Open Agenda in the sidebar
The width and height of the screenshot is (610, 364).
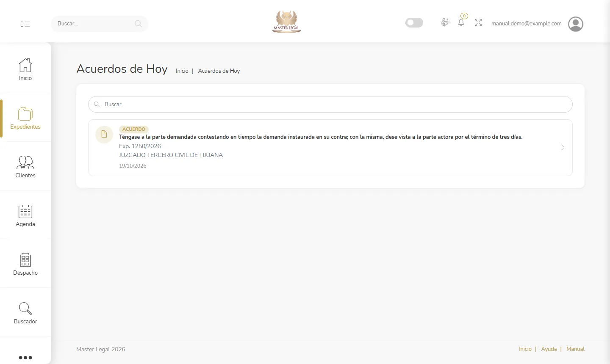point(25,215)
